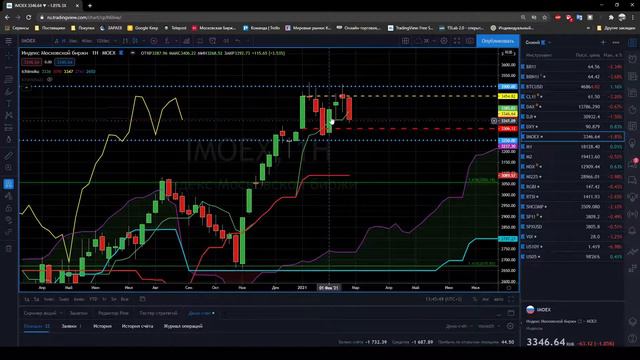640x360 pixels.
Task: Undo the last chart action
Action: (238, 41)
